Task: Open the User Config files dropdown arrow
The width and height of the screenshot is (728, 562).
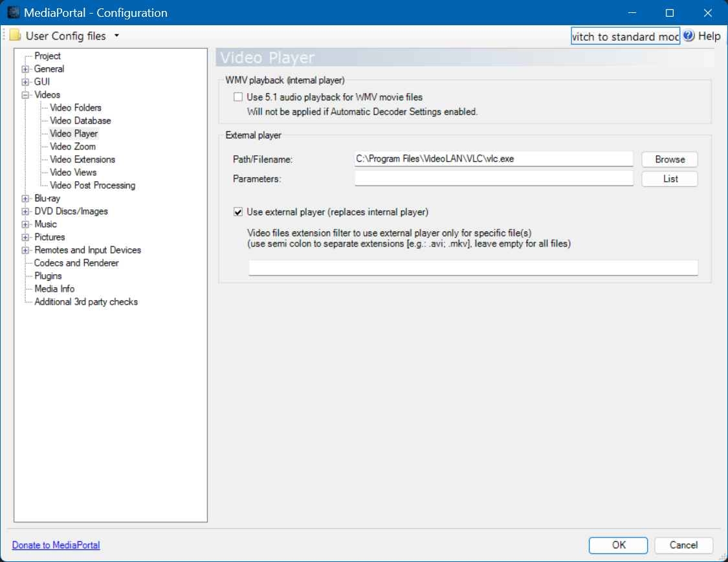Action: [x=116, y=36]
